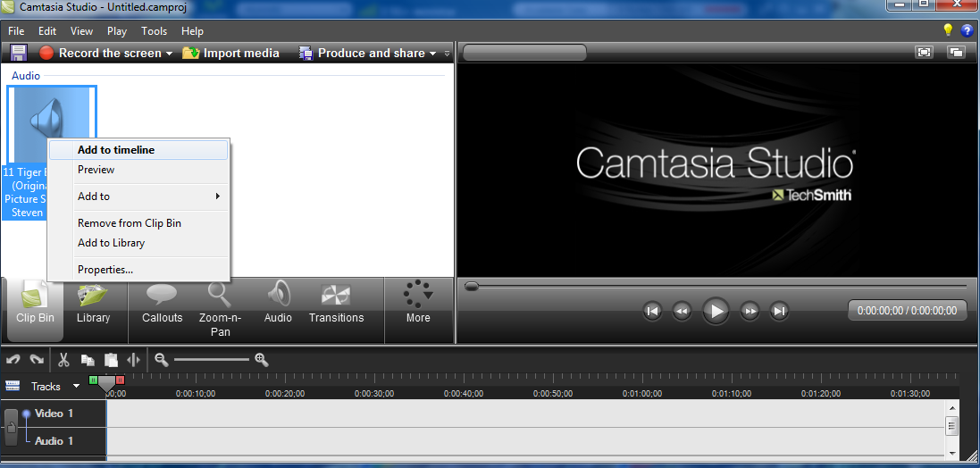Click the save project floppy disk icon
Viewport: 980px width, 468px height.
tap(19, 53)
